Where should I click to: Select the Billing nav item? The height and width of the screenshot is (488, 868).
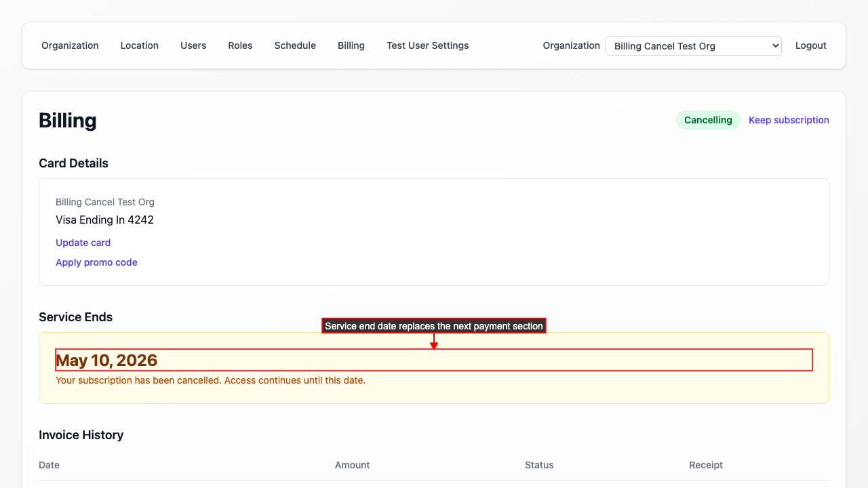coord(351,45)
